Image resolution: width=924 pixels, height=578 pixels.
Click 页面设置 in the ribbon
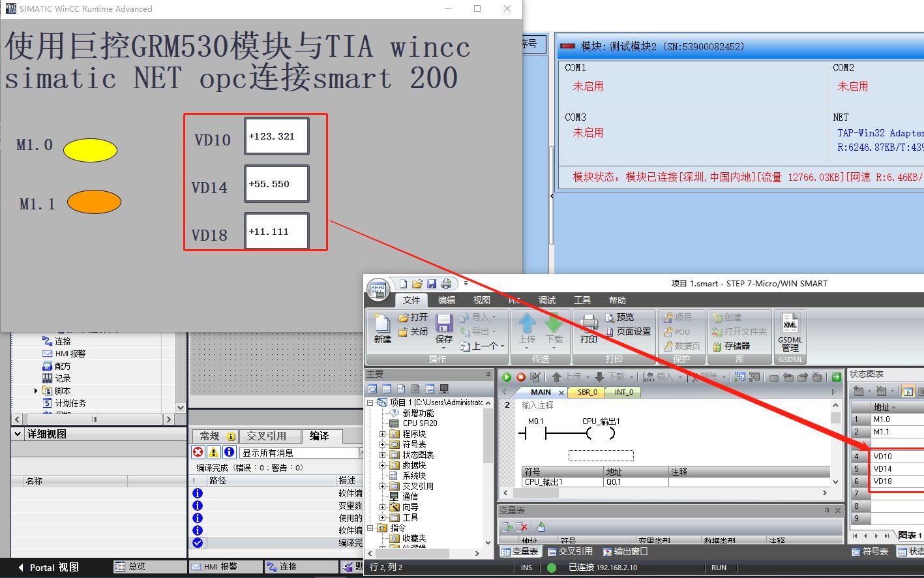point(628,331)
